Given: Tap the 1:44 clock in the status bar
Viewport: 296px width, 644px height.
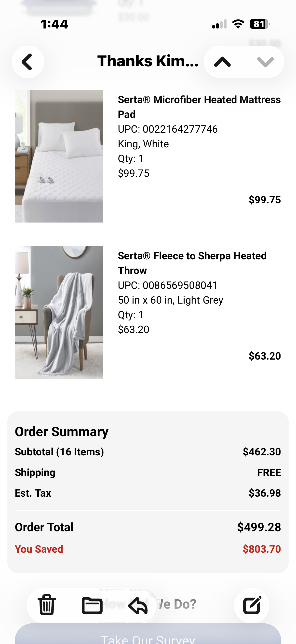Looking at the screenshot, I should click(x=54, y=24).
